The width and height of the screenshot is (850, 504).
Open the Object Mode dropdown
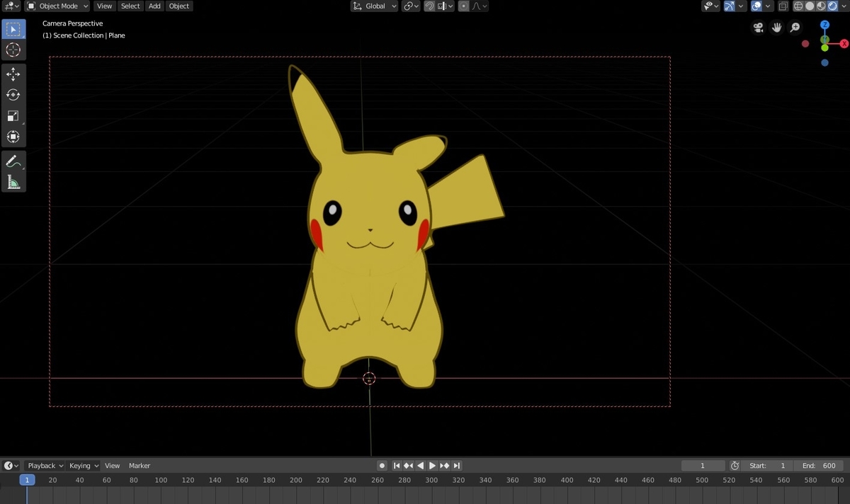pyautogui.click(x=57, y=6)
